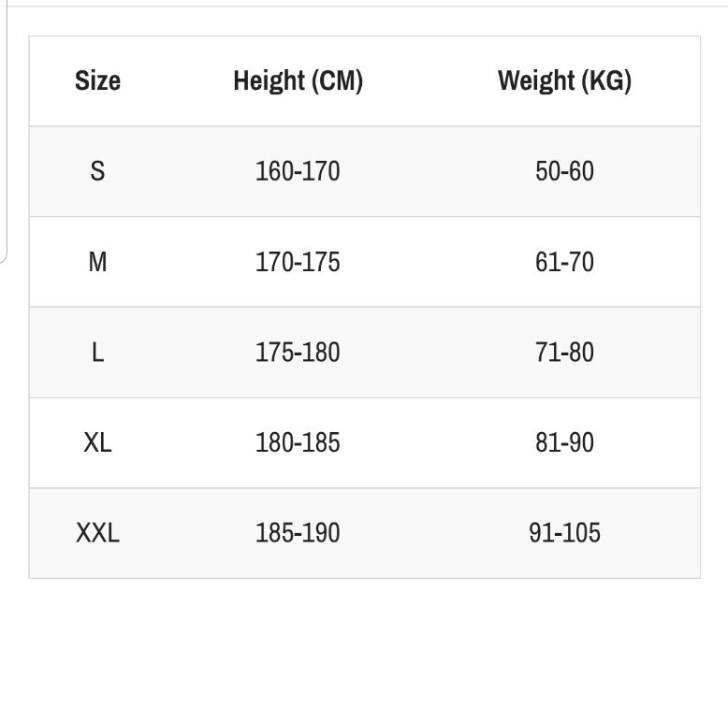Select the XXL size cell
This screenshot has width=728, height=722.
coord(97,533)
